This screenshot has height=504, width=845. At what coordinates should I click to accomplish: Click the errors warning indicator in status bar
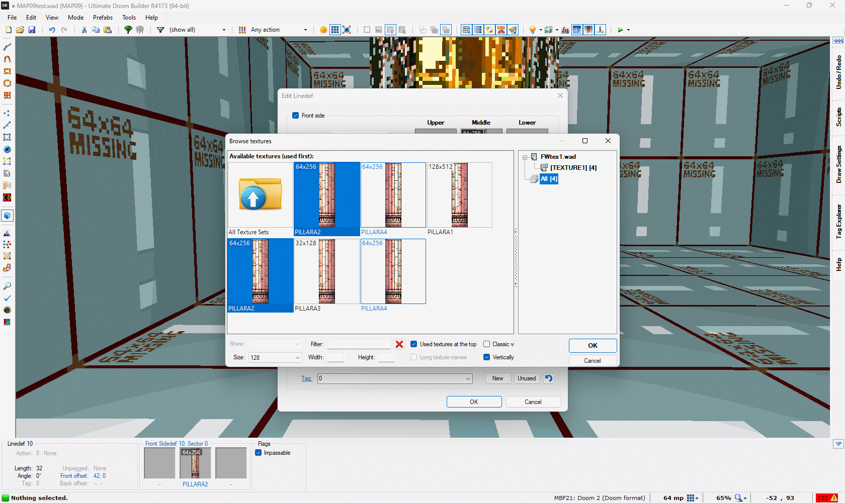click(827, 498)
